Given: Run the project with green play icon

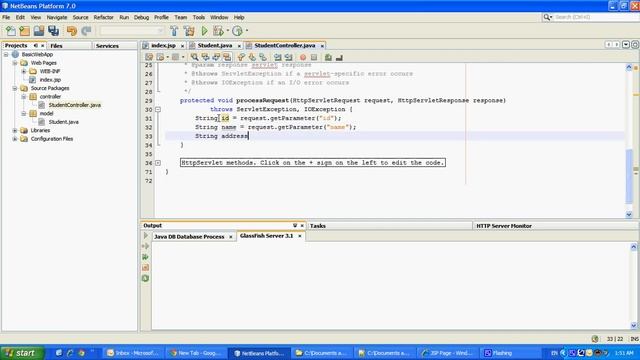Looking at the screenshot, I should click(204, 31).
